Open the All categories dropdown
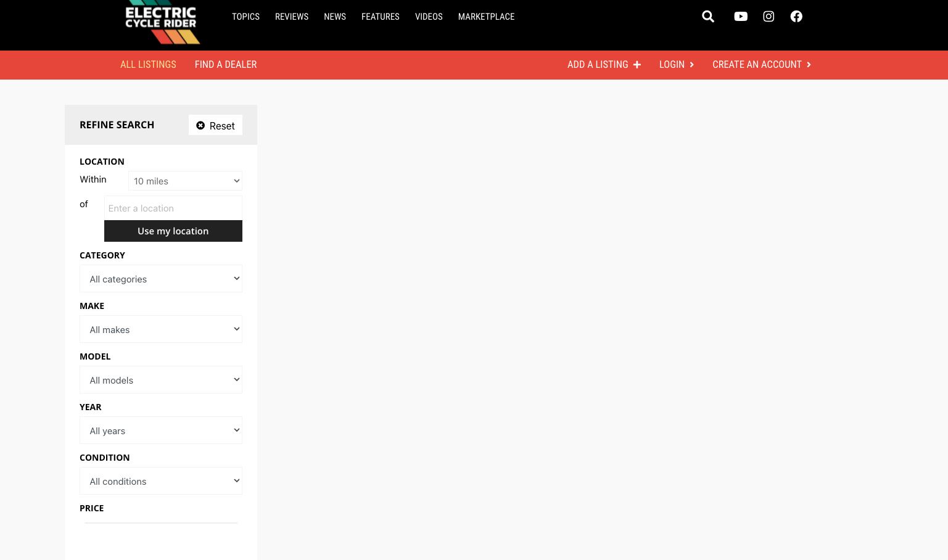Viewport: 948px width, 560px height. [161, 279]
